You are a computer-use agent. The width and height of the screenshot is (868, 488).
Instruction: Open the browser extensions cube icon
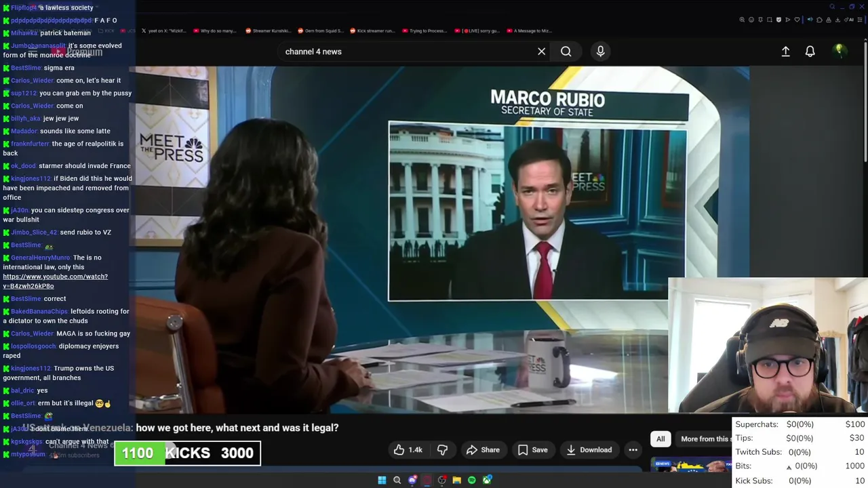point(819,20)
